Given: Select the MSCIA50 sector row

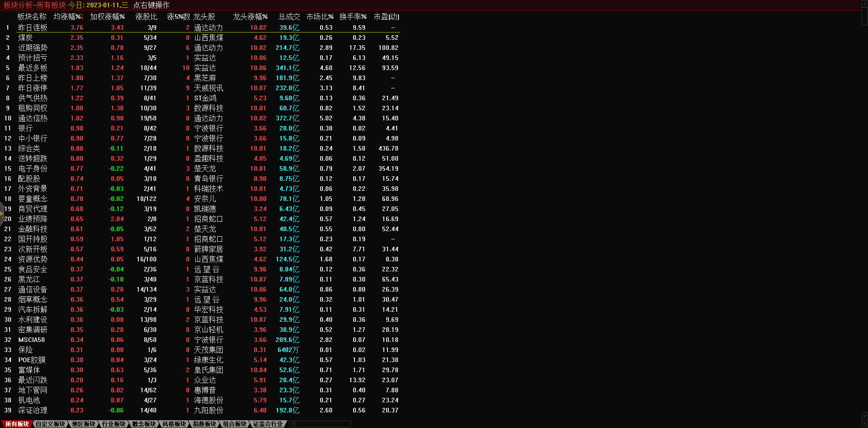Looking at the screenshot, I should pos(32,340).
